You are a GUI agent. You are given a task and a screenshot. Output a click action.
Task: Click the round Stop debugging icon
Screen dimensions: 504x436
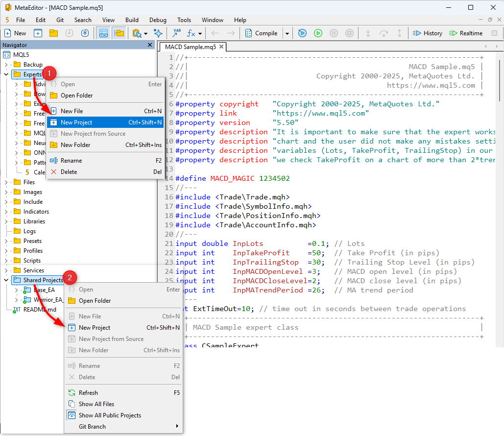(349, 33)
